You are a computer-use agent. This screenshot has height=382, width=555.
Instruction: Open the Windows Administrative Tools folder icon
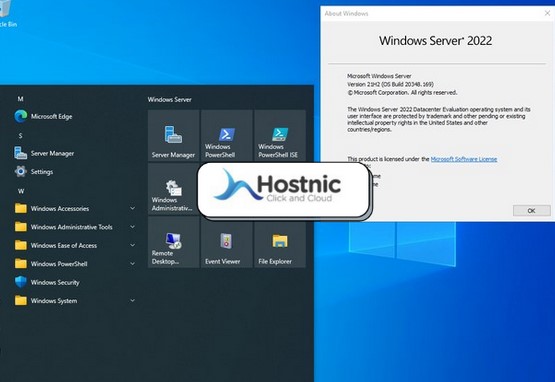(21, 227)
